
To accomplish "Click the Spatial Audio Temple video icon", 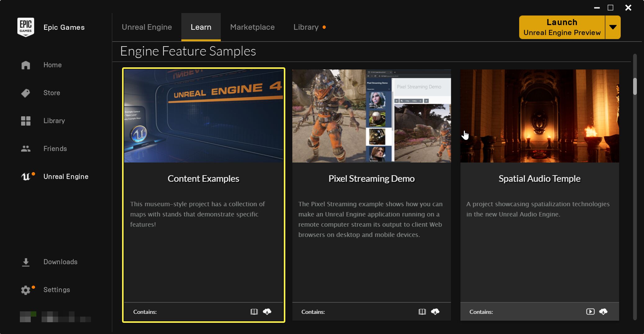I will (x=590, y=312).
